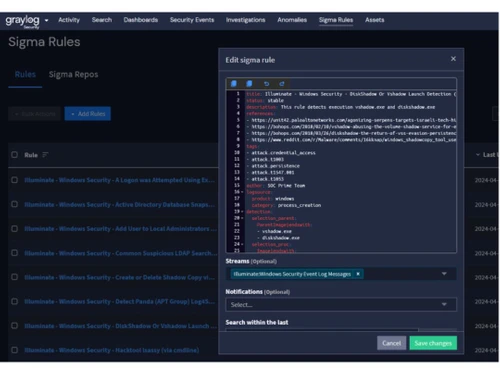The width and height of the screenshot is (500, 375).
Task: Check the 'A Logon was Attempted' rule
Action: click(14, 180)
